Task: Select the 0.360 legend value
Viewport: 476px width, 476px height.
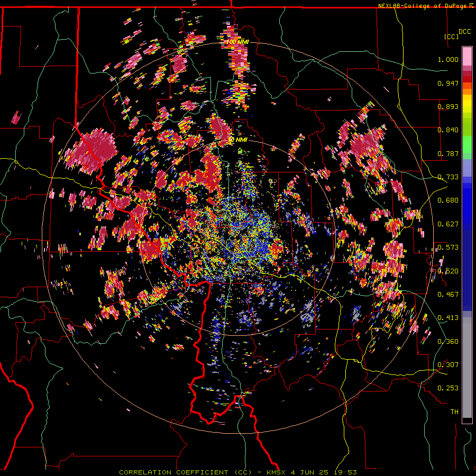Action: point(448,342)
